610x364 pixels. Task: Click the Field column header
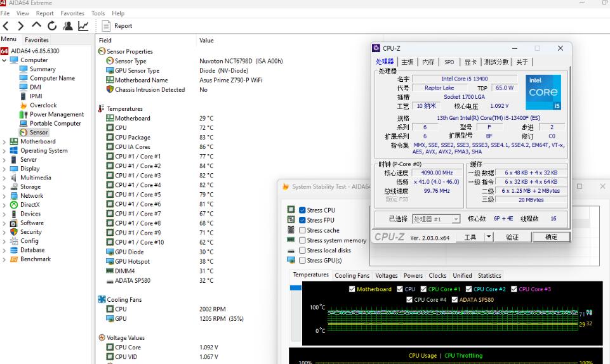tap(105, 41)
